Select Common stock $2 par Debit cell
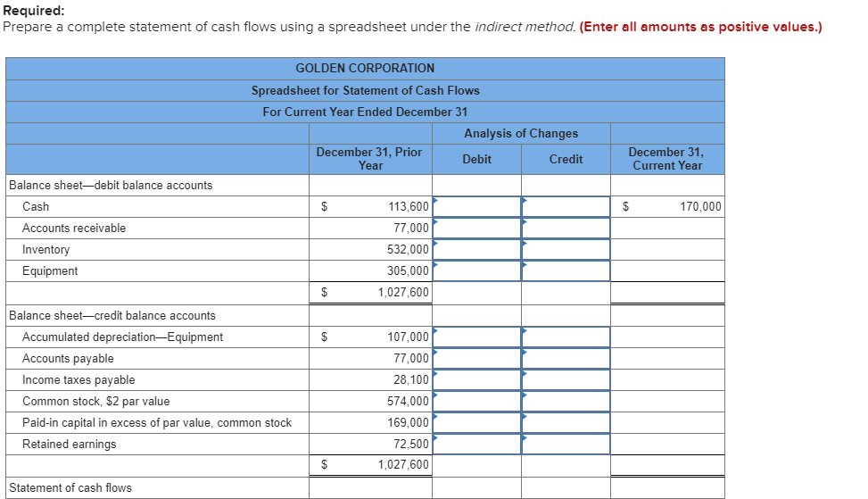 coord(476,402)
